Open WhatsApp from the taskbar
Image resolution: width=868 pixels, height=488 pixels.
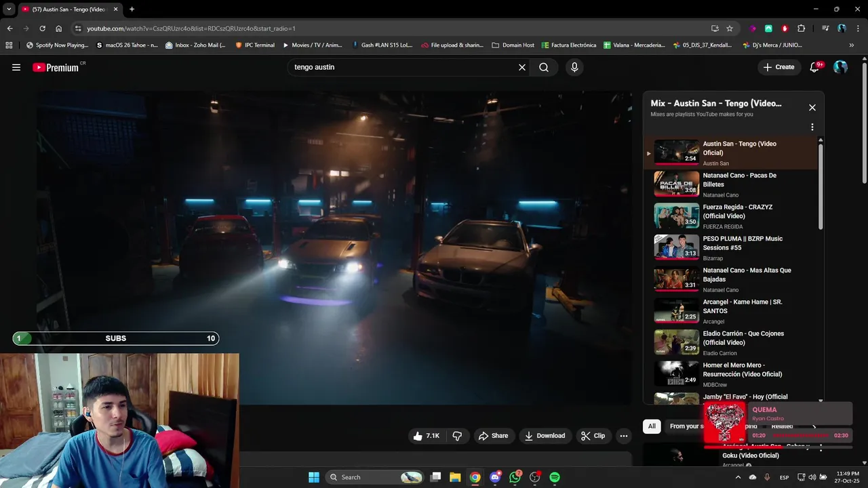[515, 477]
